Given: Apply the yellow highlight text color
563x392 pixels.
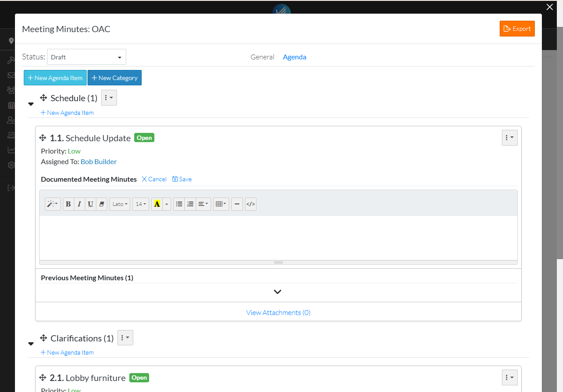Looking at the screenshot, I should pos(157,204).
